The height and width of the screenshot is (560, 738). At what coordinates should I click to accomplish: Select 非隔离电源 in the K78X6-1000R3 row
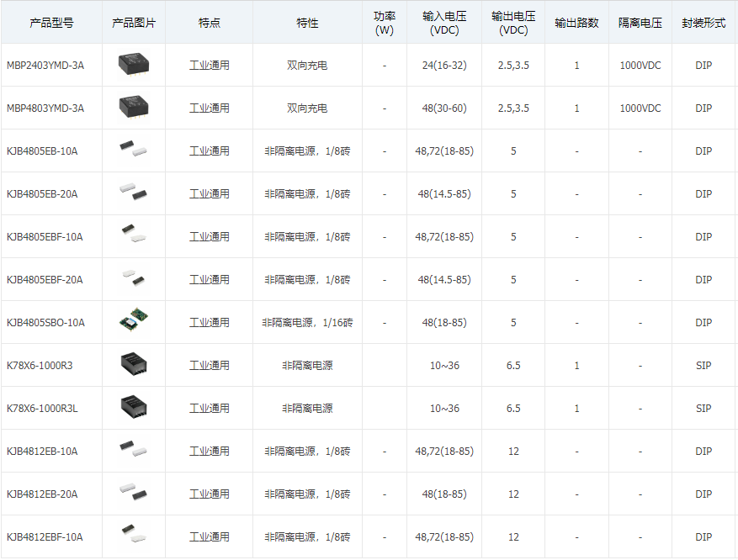point(307,365)
